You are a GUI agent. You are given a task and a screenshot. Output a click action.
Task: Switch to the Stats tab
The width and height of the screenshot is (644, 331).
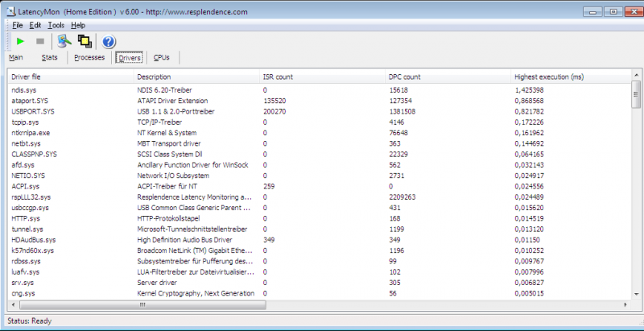coord(49,58)
